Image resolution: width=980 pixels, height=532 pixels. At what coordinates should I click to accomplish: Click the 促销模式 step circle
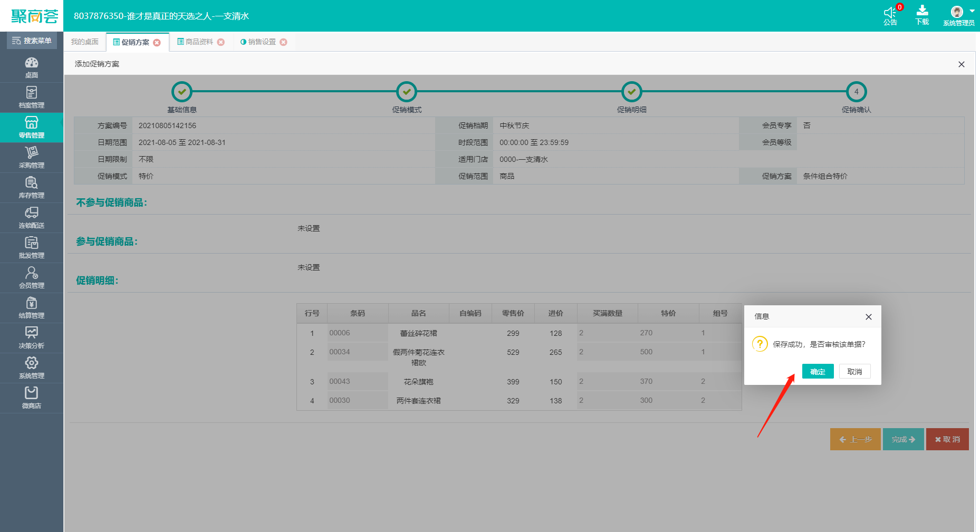(x=407, y=92)
